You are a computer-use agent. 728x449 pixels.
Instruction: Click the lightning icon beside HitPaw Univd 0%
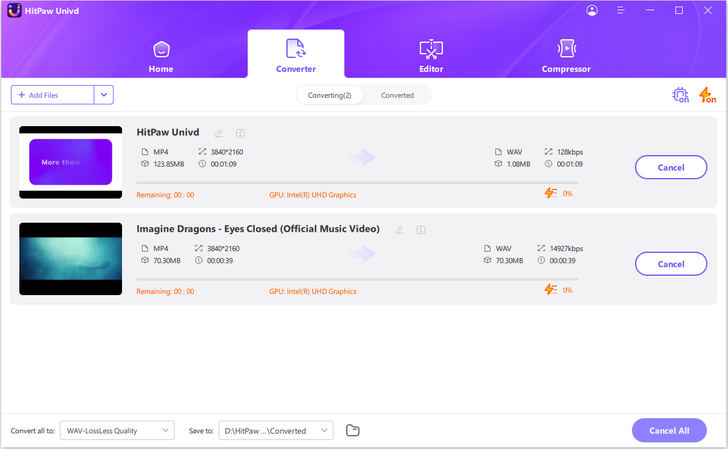pyautogui.click(x=551, y=193)
